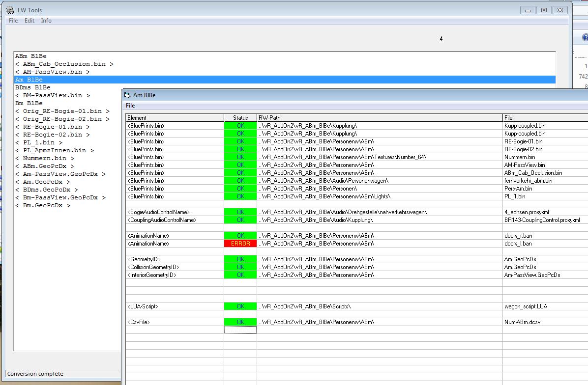The image size is (588, 385).
Task: Select the ABm_Cab_Occlusion.bin list item
Action: point(64,64)
